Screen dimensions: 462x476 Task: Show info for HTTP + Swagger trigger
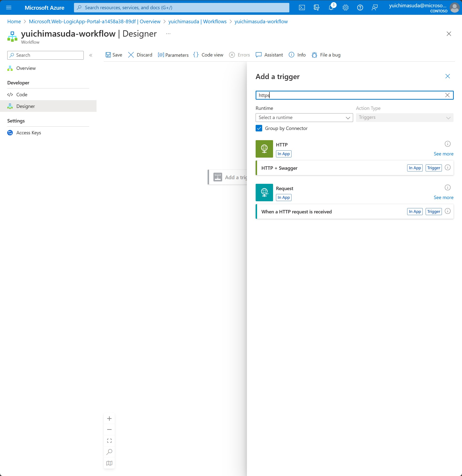coord(447,168)
